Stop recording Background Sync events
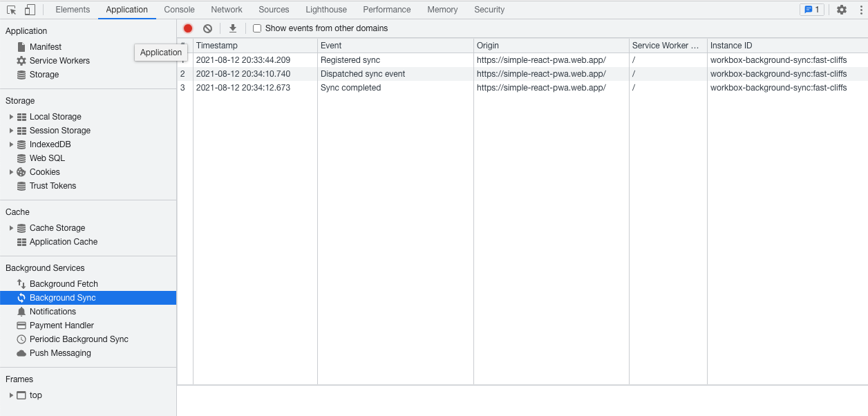This screenshot has width=868, height=416. pyautogui.click(x=188, y=28)
